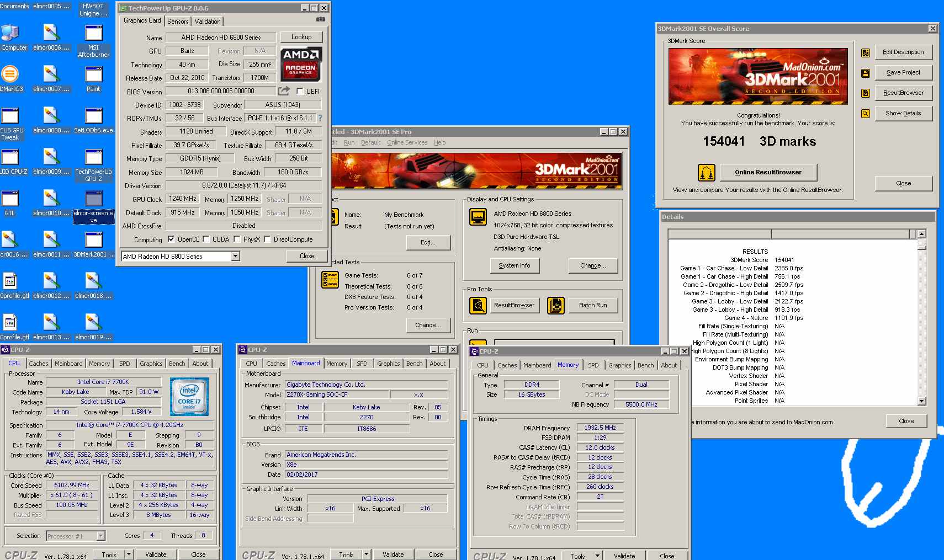Click the Batch Run icon in Pro Tools
This screenshot has height=560, width=944.
[x=556, y=305]
